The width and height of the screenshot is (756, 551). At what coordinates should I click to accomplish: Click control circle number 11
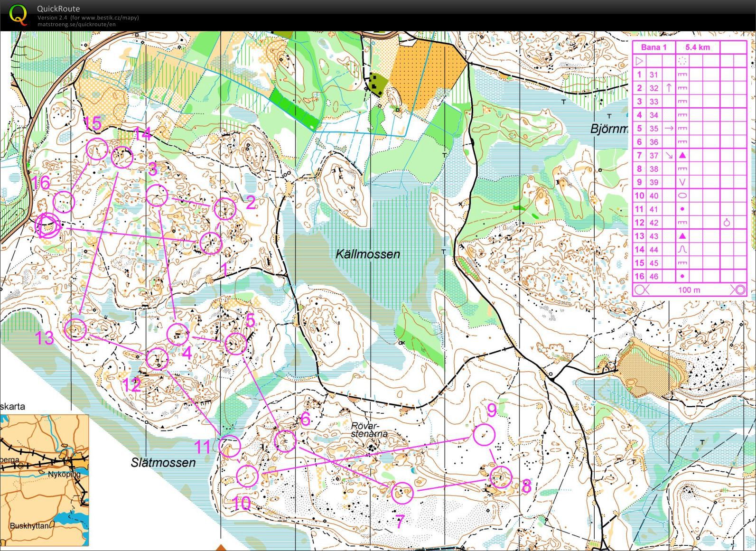pos(230,446)
